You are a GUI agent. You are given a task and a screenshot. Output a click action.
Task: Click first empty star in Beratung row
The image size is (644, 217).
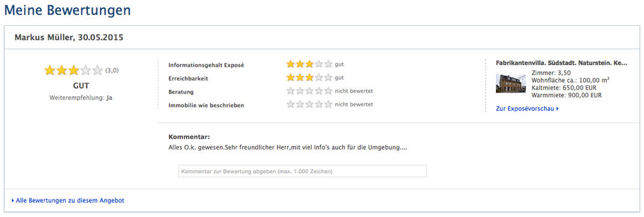tap(291, 91)
